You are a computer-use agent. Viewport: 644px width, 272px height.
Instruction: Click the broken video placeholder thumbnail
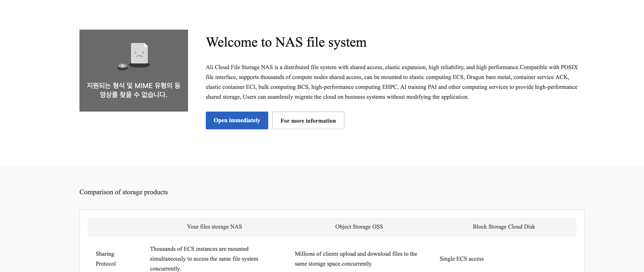133,71
